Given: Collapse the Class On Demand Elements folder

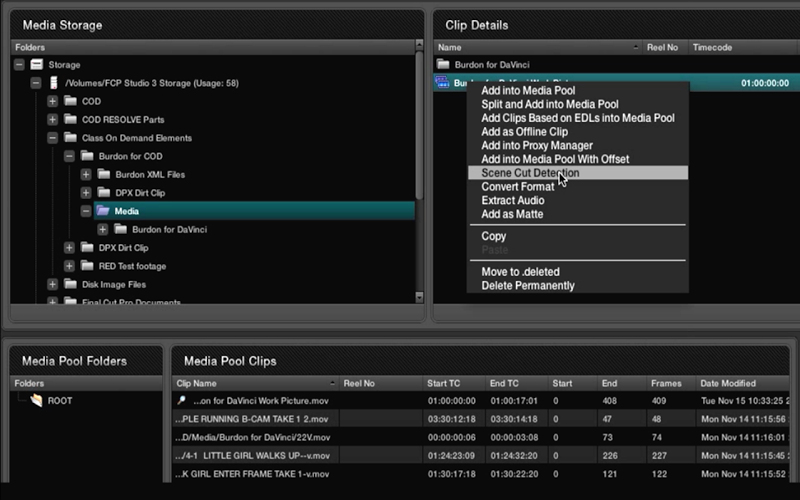Looking at the screenshot, I should 53,138.
